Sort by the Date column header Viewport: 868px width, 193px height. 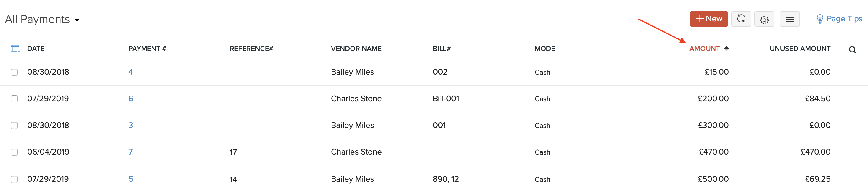tap(36, 49)
